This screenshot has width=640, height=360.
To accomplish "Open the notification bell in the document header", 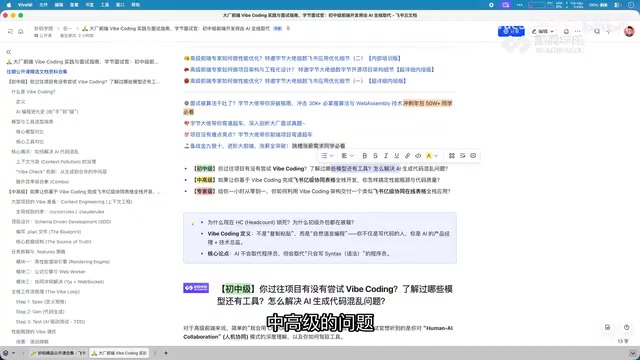I will click(x=566, y=31).
